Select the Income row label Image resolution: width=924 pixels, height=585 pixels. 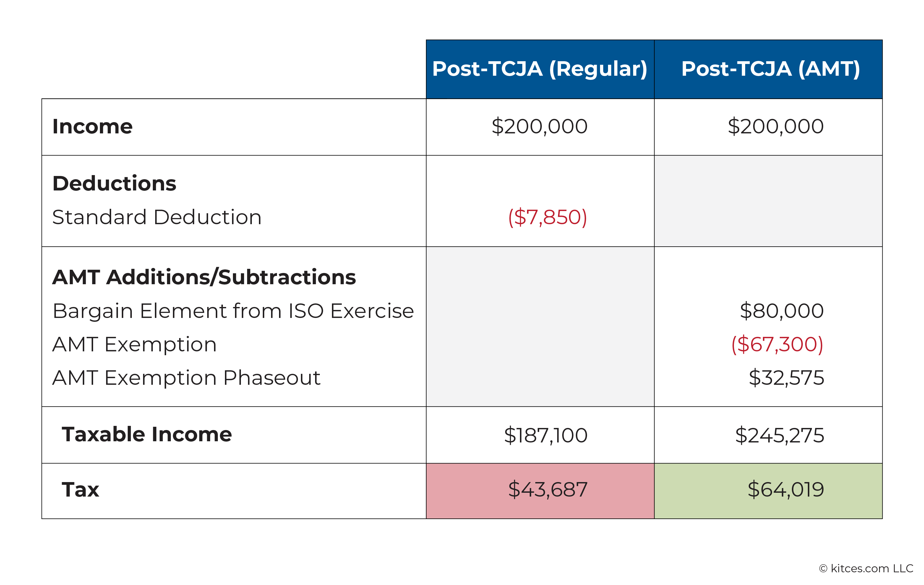pyautogui.click(x=93, y=126)
